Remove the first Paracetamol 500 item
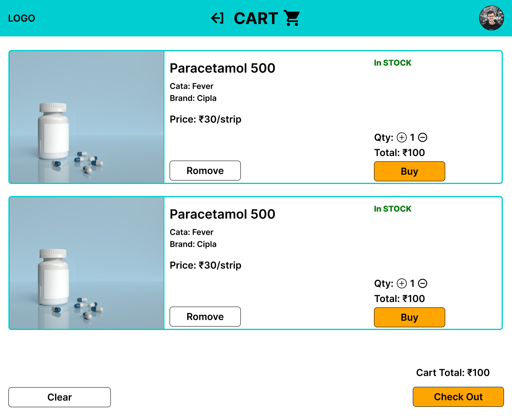Viewport: 512px width, 420px height. (x=205, y=171)
